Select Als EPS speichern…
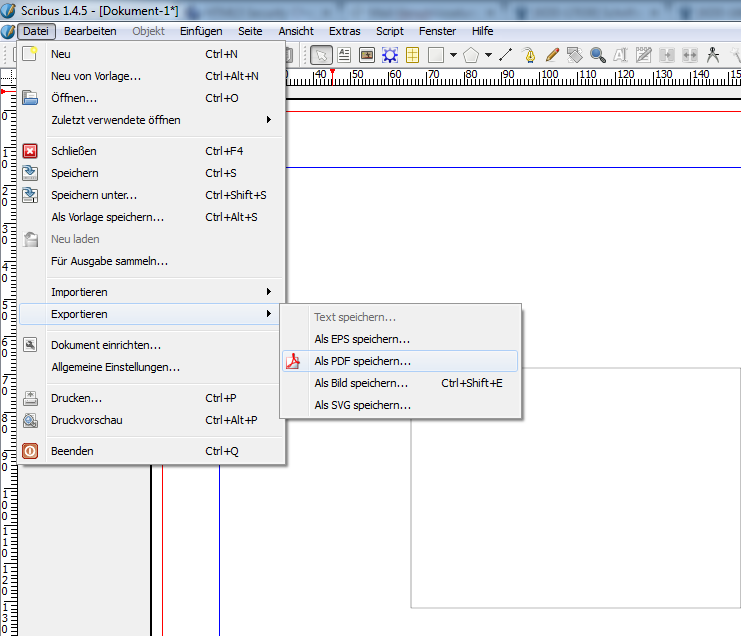Image resolution: width=741 pixels, height=636 pixels. coord(400,339)
